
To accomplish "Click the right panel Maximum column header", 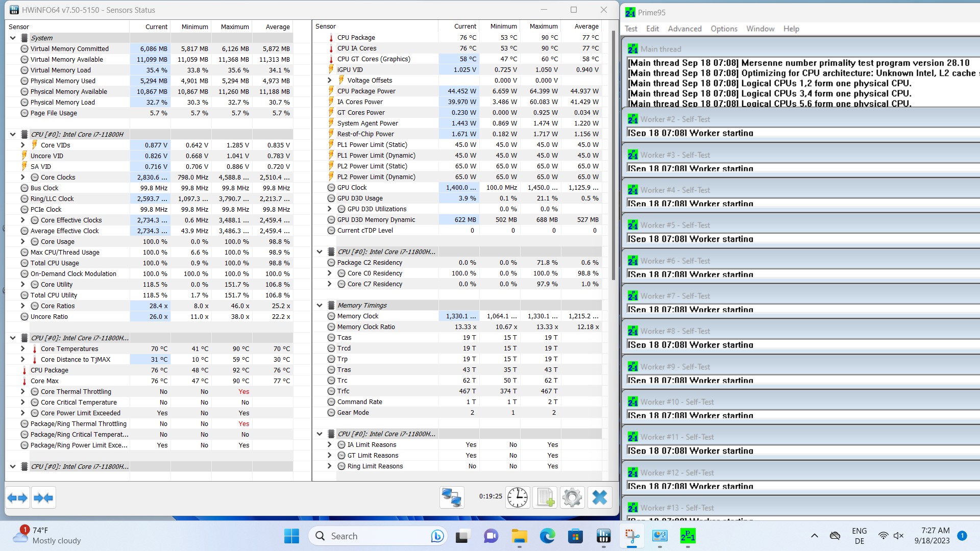I will pos(541,26).
